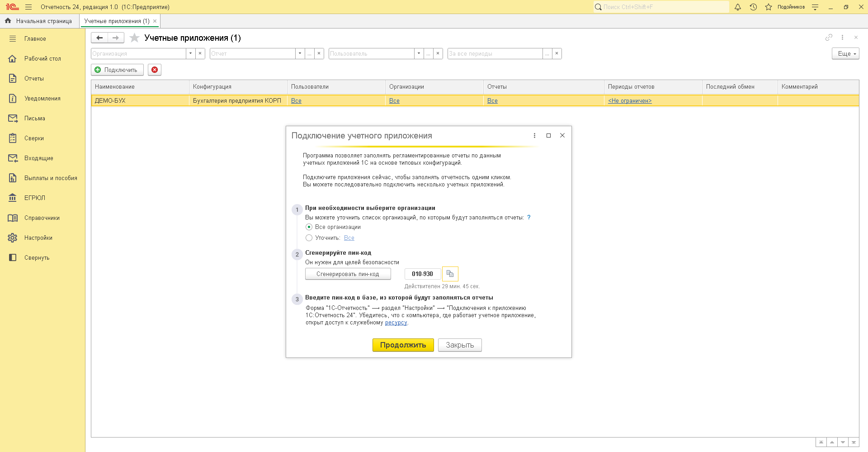Focus the search field Поиск
Screen dimensions: 868x452
pos(661,7)
